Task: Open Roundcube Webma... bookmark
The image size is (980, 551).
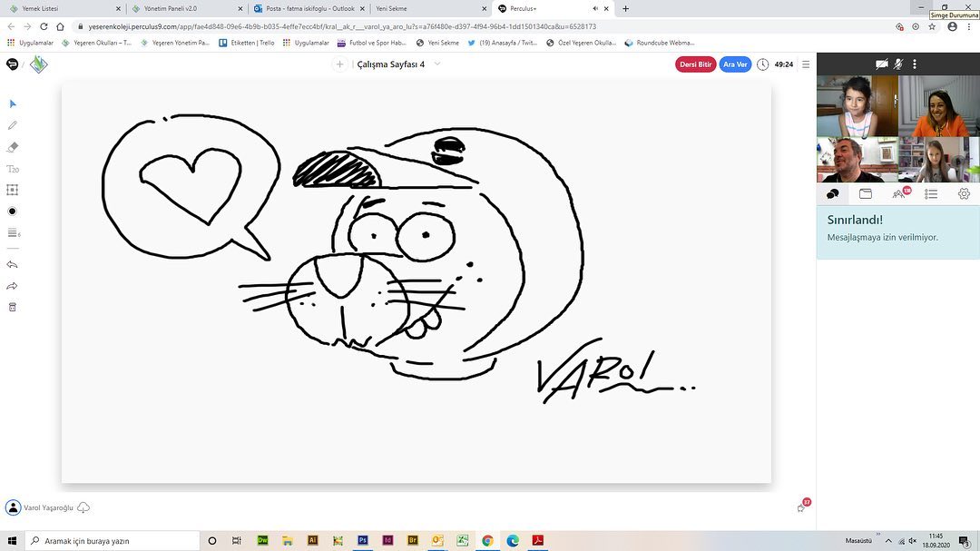Action: (x=660, y=44)
